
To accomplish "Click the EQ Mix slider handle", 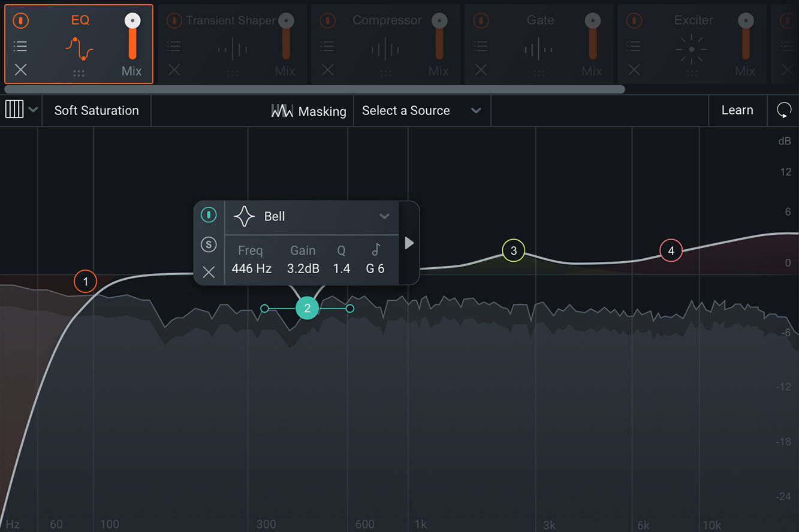I will click(132, 21).
